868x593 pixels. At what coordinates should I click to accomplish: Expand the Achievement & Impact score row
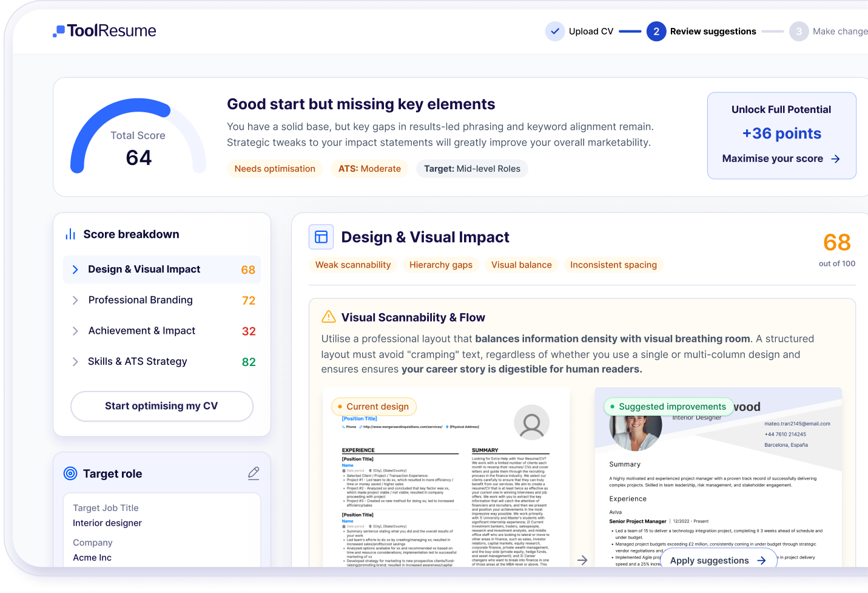pos(162,331)
